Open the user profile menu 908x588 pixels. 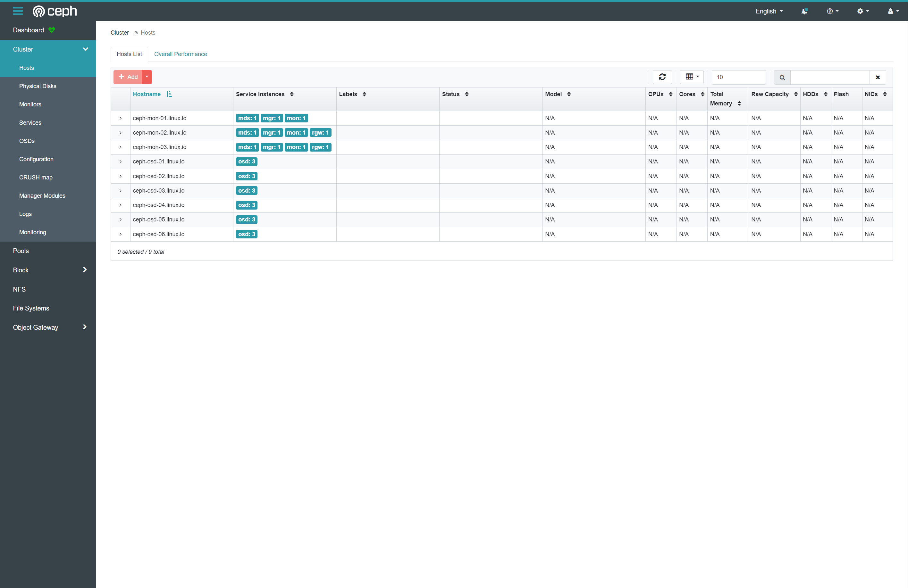[x=893, y=11]
